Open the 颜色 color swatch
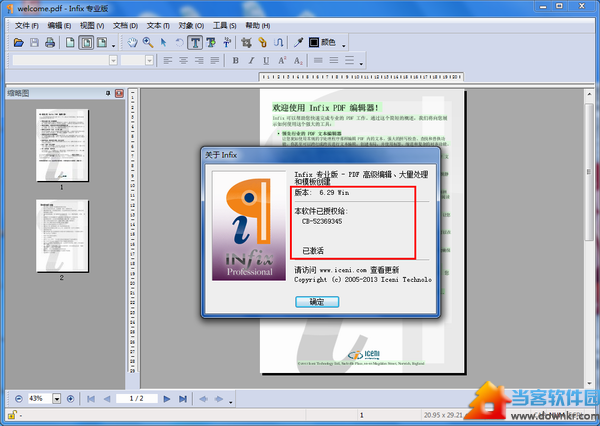 (x=322, y=42)
